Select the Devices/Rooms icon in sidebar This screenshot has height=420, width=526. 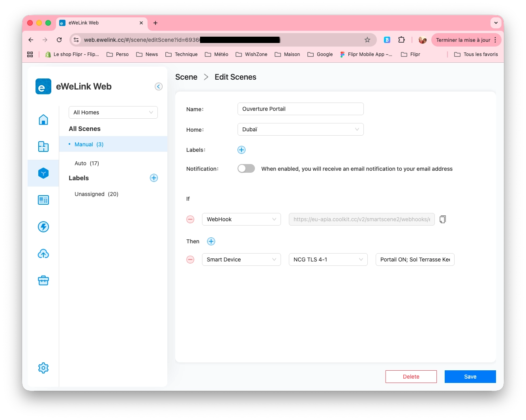click(43, 146)
